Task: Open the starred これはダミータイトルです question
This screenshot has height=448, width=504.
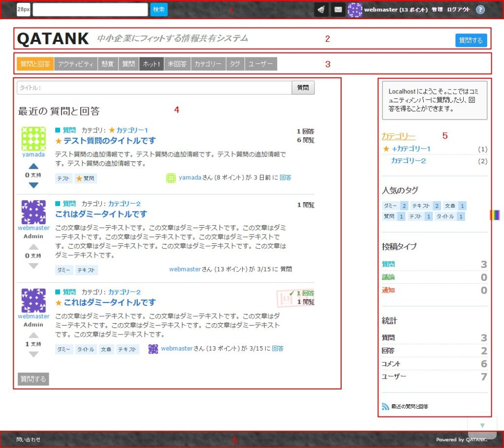Action: coord(110,302)
